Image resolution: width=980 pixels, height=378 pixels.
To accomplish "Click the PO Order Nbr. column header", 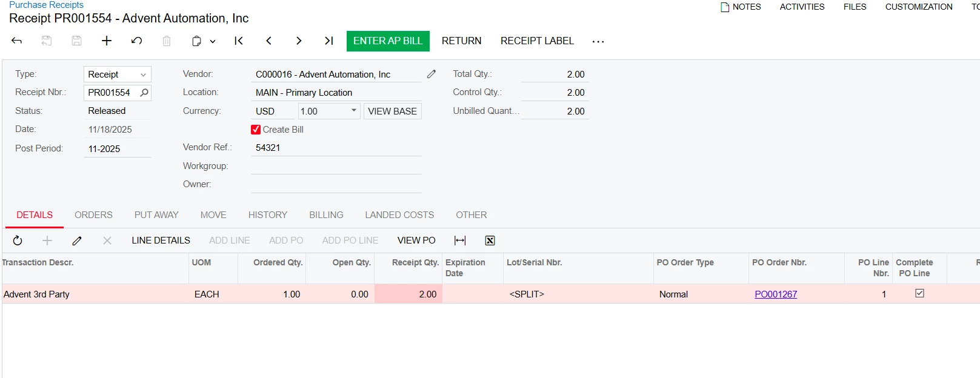I will 796,268.
